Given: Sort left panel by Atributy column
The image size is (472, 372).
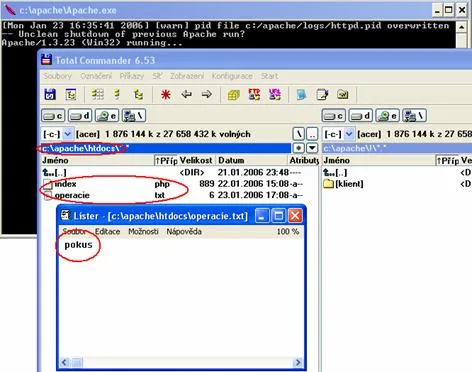Looking at the screenshot, I should pyautogui.click(x=303, y=161).
